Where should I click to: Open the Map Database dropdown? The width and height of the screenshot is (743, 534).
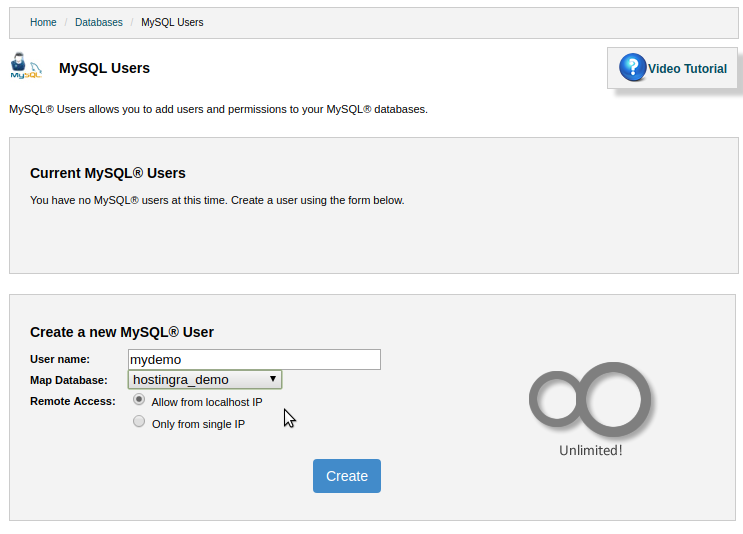205,380
